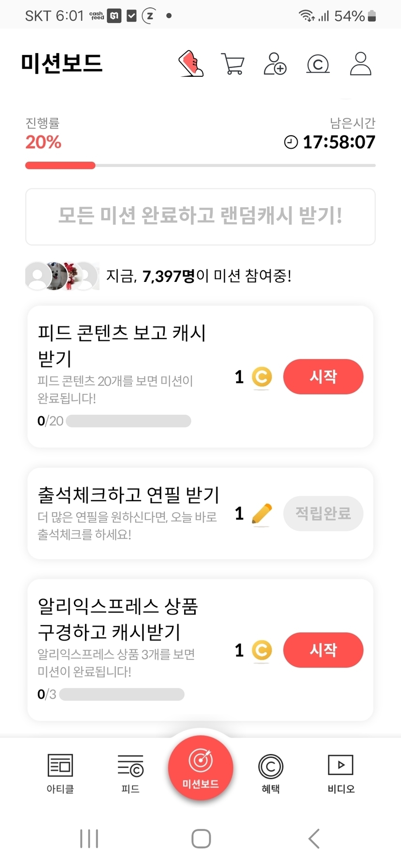Tap the participant profile avatars
Viewport: 401px width, 868px height.
[x=62, y=276]
